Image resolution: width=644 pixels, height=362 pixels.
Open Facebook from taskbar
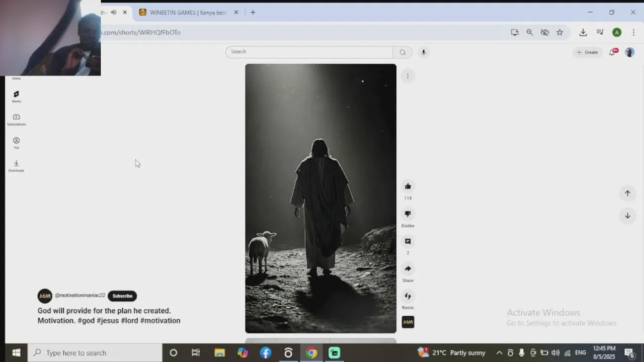click(x=266, y=353)
